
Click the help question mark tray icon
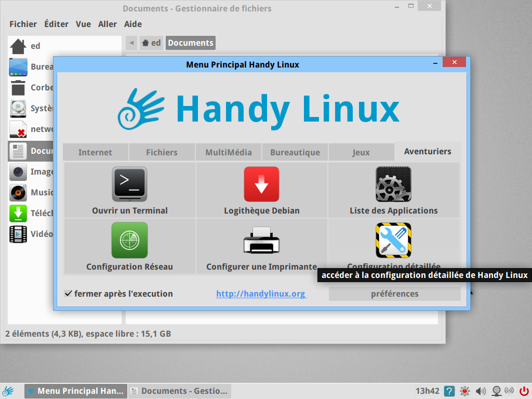[x=449, y=391]
